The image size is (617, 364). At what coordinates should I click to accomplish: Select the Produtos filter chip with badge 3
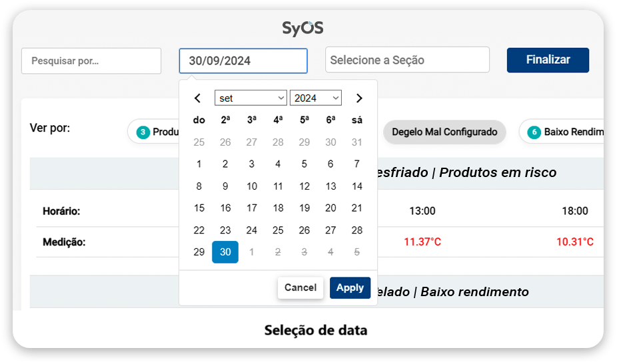pos(153,132)
